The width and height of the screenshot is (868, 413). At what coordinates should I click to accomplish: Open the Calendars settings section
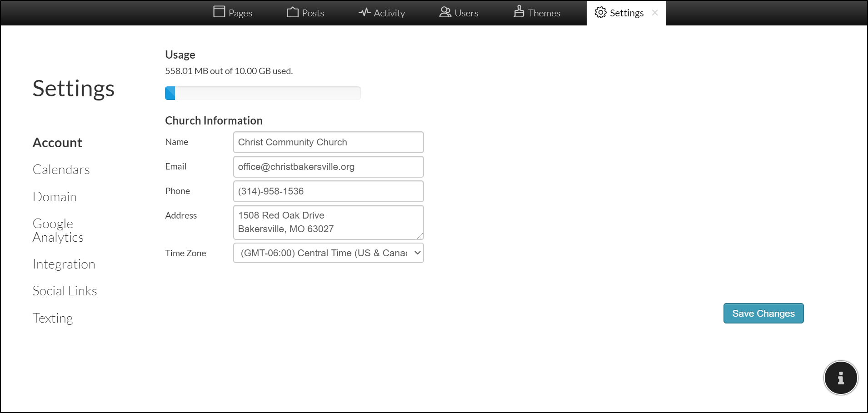61,170
